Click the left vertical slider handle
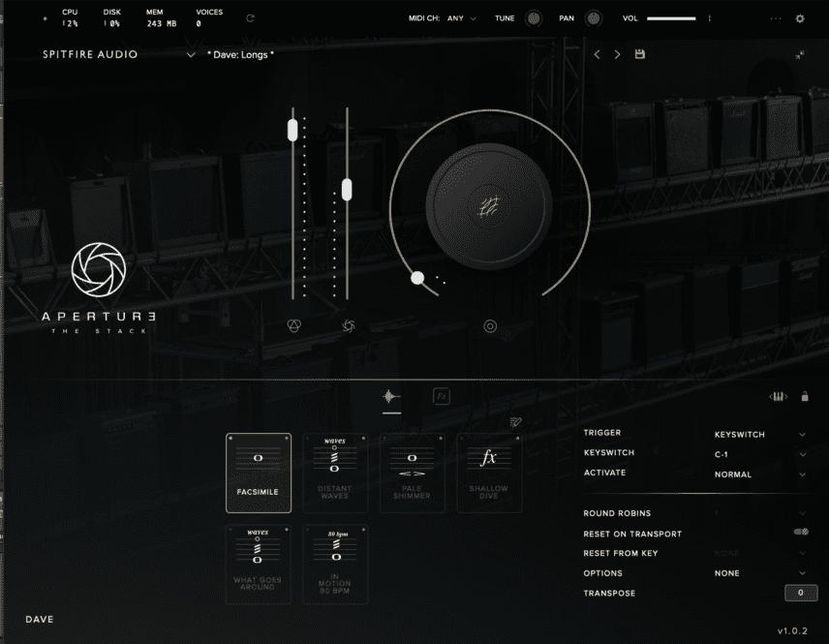Screen dimensions: 829x644 click(292, 130)
